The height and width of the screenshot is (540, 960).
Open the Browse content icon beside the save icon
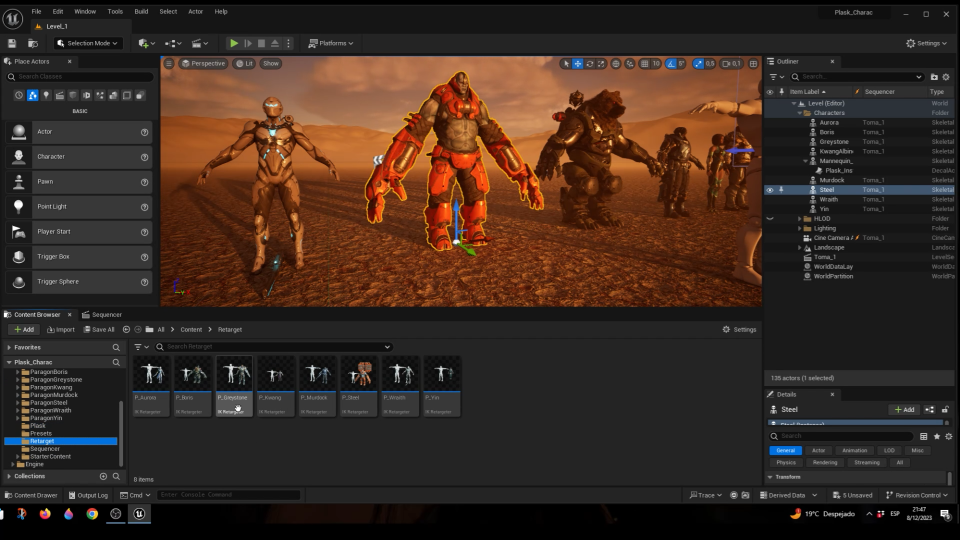click(x=33, y=43)
